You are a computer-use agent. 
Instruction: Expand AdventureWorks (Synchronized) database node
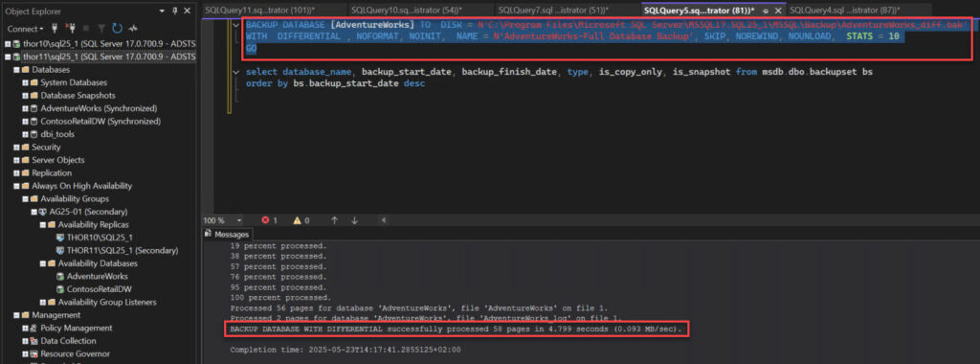click(25, 109)
